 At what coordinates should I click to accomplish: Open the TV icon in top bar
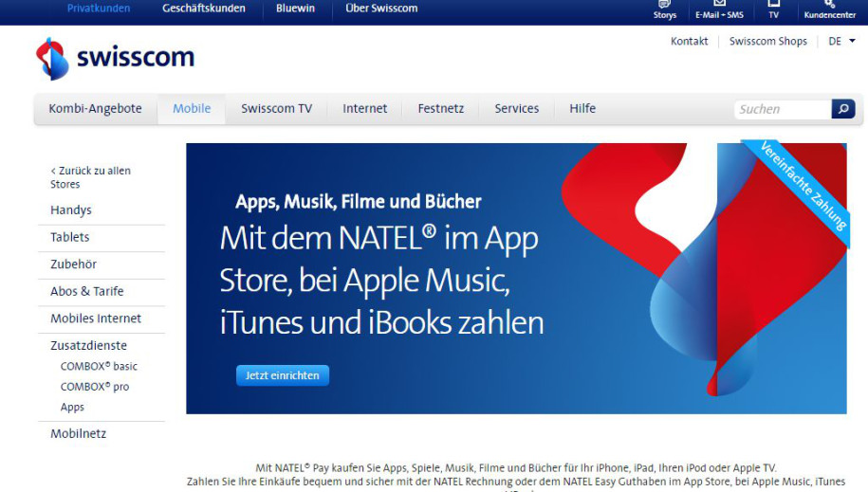point(773,9)
